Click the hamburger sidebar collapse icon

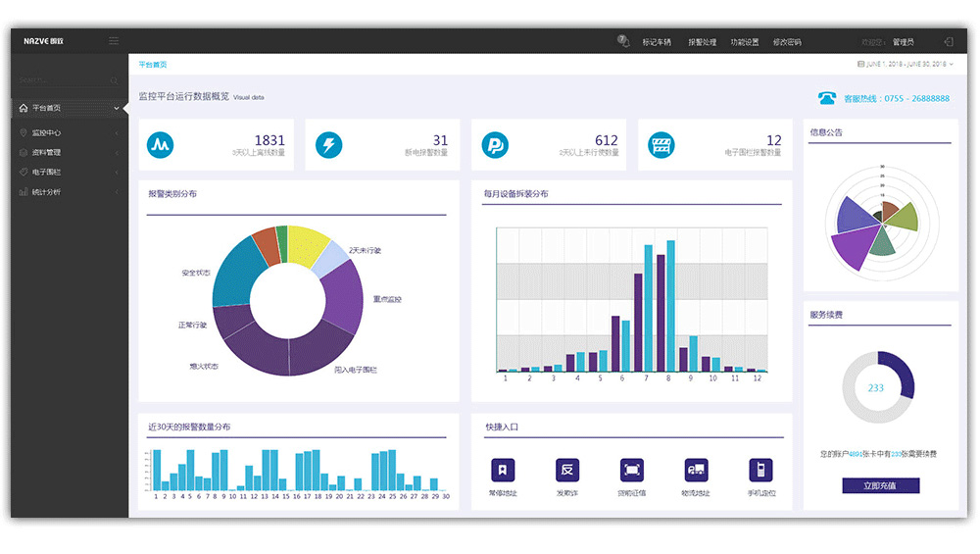(114, 41)
